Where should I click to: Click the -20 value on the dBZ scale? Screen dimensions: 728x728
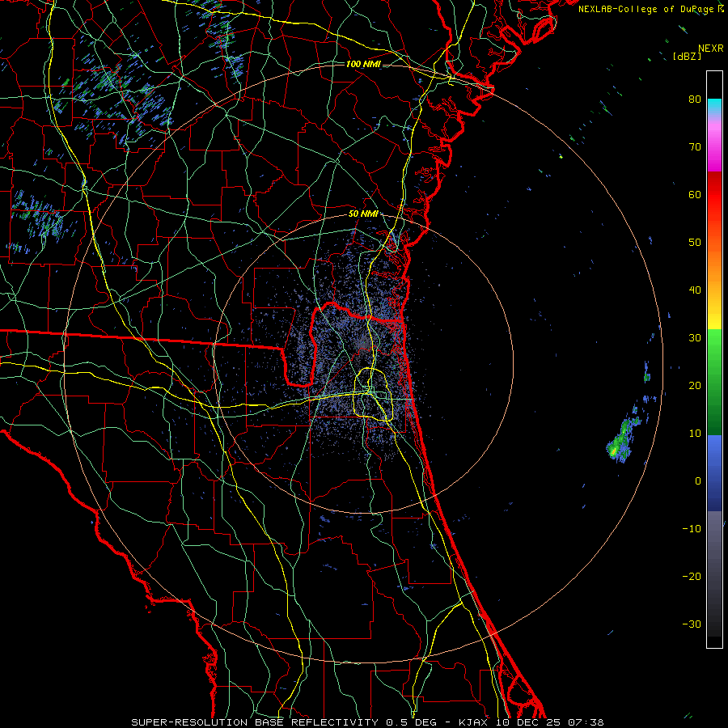(692, 576)
